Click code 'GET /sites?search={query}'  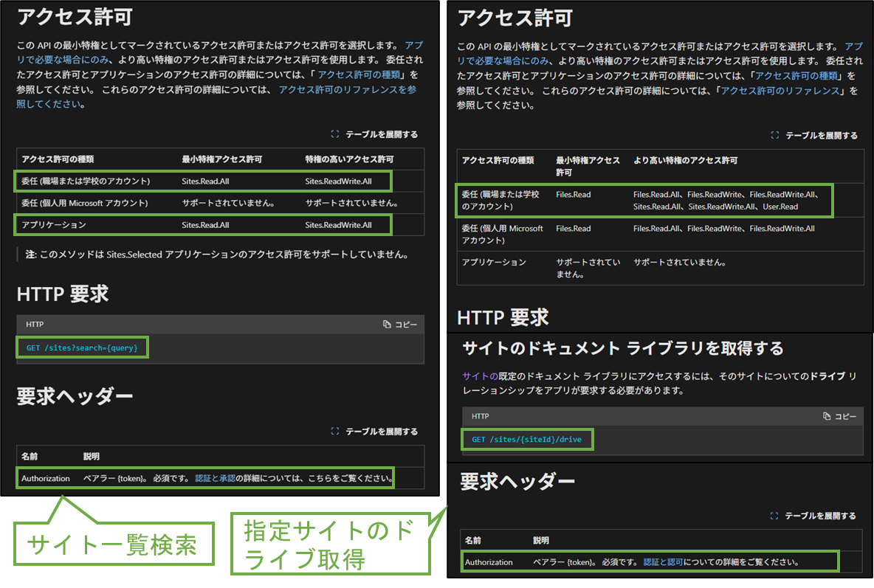click(82, 347)
